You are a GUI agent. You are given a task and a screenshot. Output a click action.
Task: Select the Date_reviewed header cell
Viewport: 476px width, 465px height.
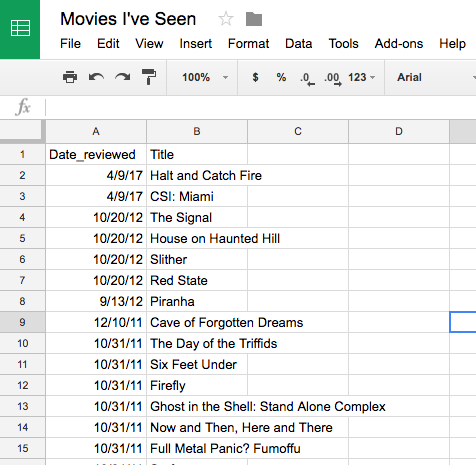click(x=96, y=154)
